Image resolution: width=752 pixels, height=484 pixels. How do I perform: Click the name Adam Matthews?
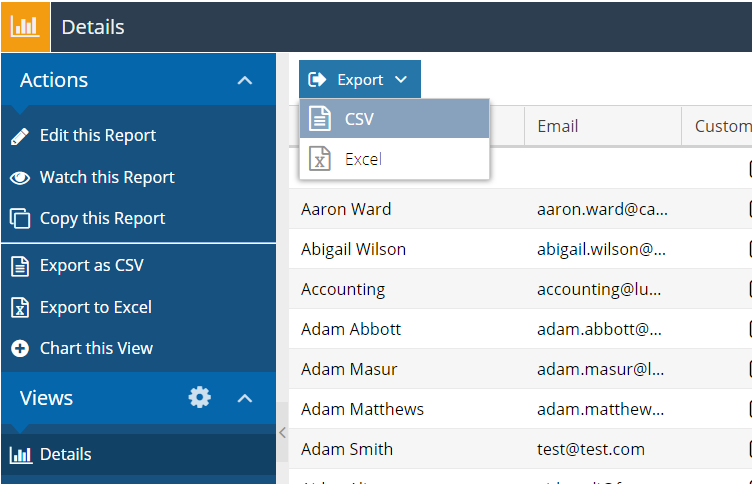pyautogui.click(x=362, y=409)
